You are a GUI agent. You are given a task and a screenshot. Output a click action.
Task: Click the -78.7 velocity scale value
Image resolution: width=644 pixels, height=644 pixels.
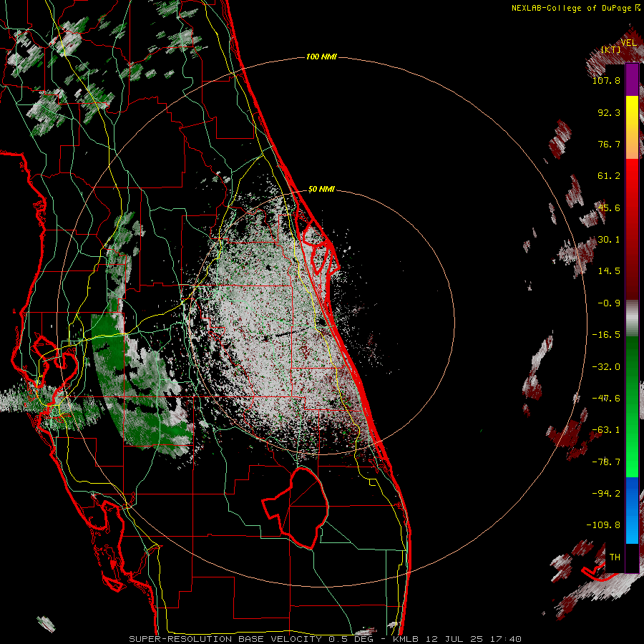606,462
